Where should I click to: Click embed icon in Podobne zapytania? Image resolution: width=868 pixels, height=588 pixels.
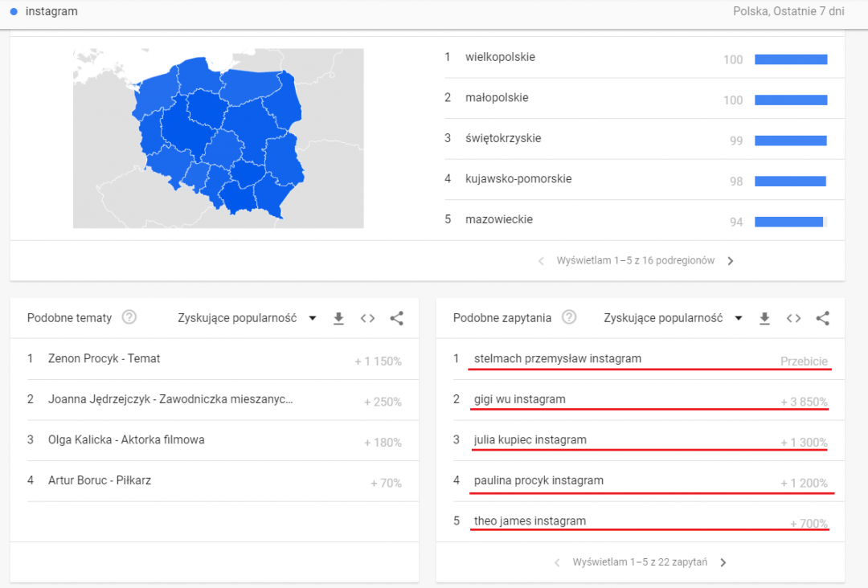pyautogui.click(x=793, y=318)
